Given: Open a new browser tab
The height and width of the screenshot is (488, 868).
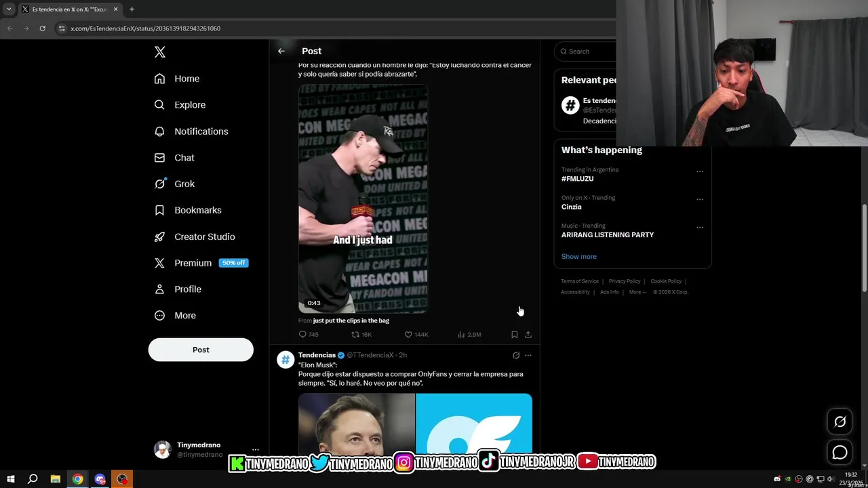Looking at the screenshot, I should coord(132,9).
